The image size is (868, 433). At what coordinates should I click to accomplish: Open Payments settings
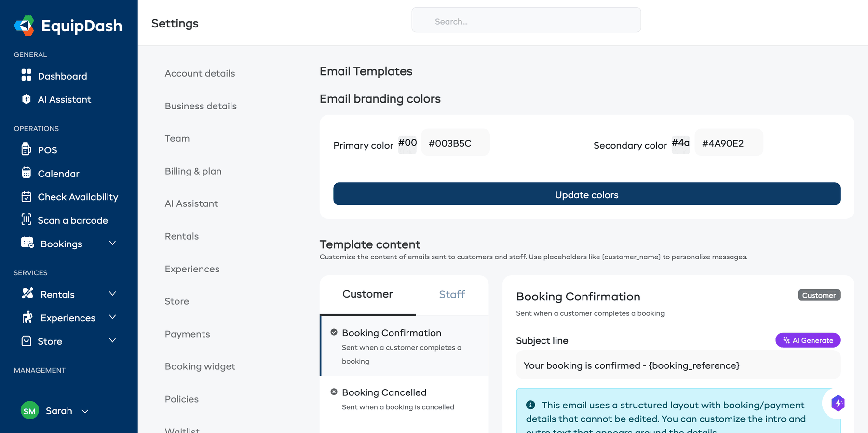click(x=187, y=334)
